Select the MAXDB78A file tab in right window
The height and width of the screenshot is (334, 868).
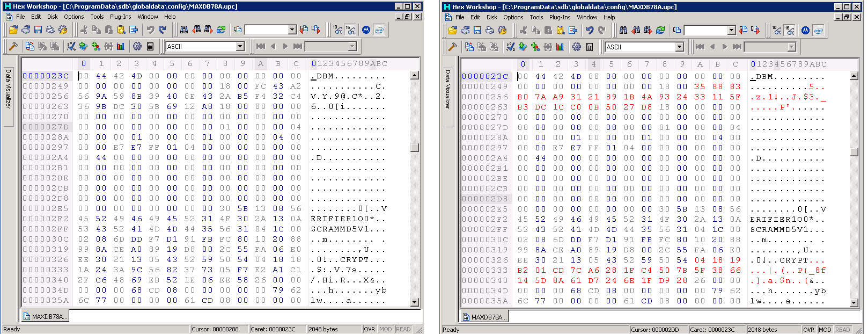484,317
